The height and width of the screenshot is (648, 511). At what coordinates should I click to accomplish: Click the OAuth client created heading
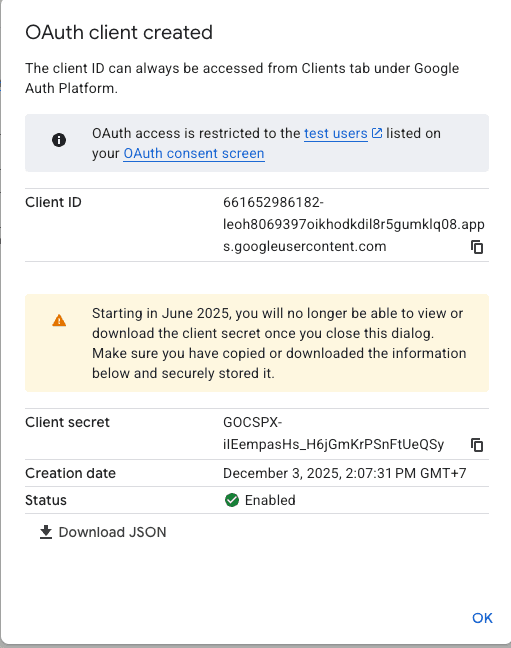[119, 32]
